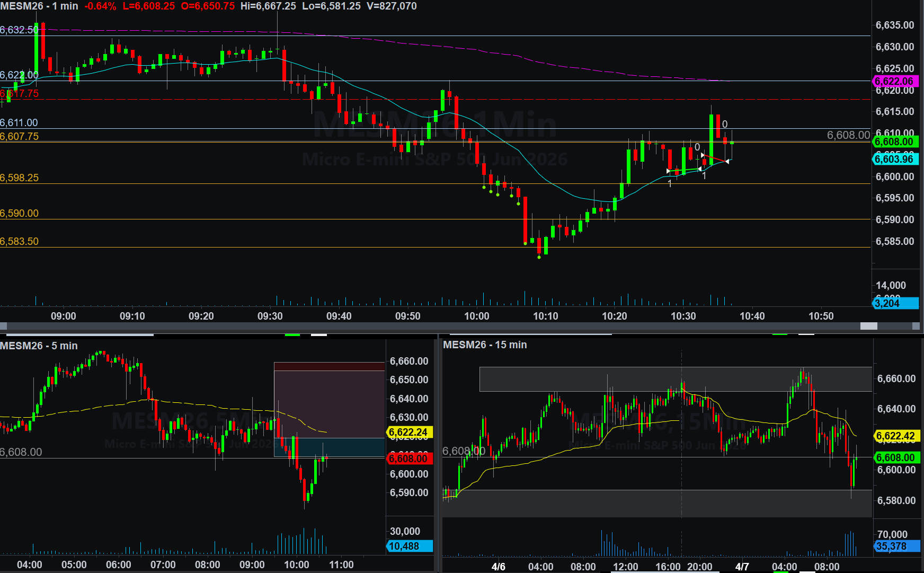Click the white entry arrow of red trade line
Image resolution: width=924 pixels, height=573 pixels.
[703, 155]
